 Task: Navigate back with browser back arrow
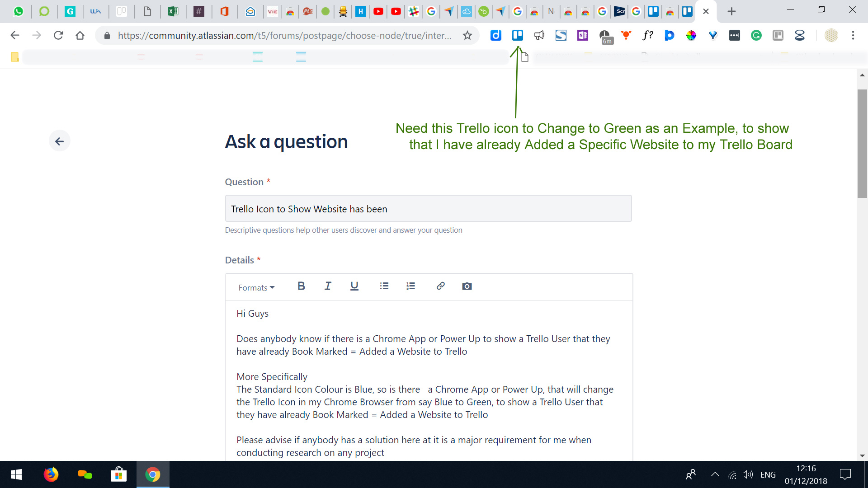click(x=15, y=35)
